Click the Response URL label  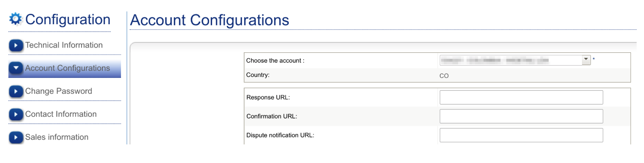pos(268,97)
